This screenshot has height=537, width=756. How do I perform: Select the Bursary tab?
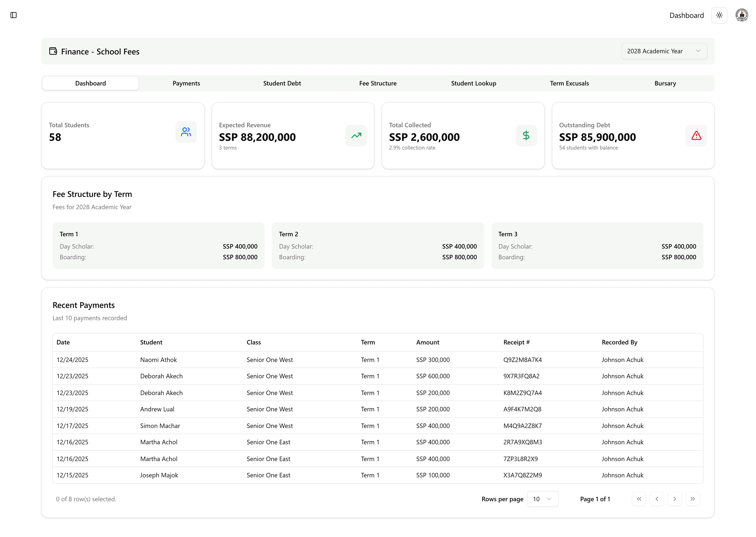[x=665, y=83]
